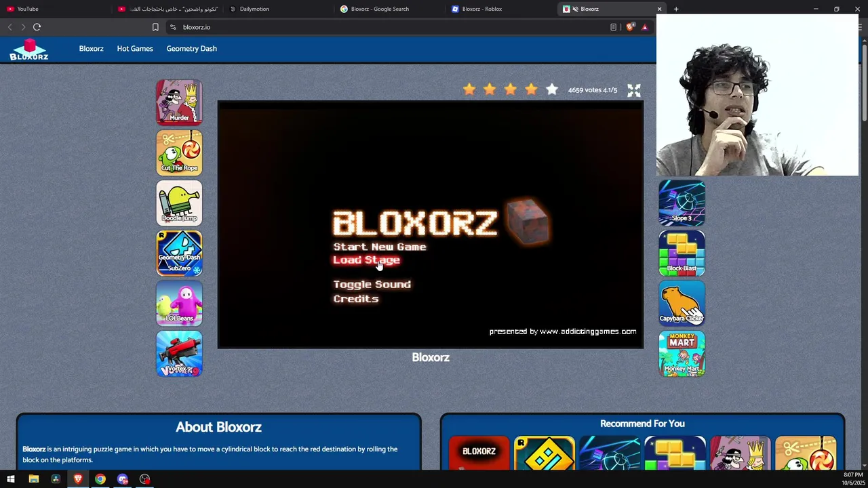Enter fullscreen mode for the game
This screenshot has width=868, height=488.
633,90
